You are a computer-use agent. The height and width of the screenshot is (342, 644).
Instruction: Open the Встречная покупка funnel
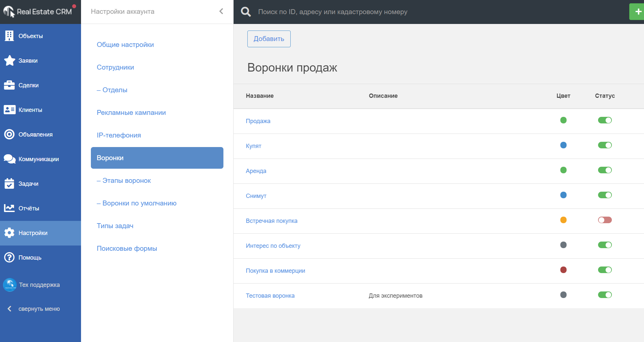click(272, 221)
